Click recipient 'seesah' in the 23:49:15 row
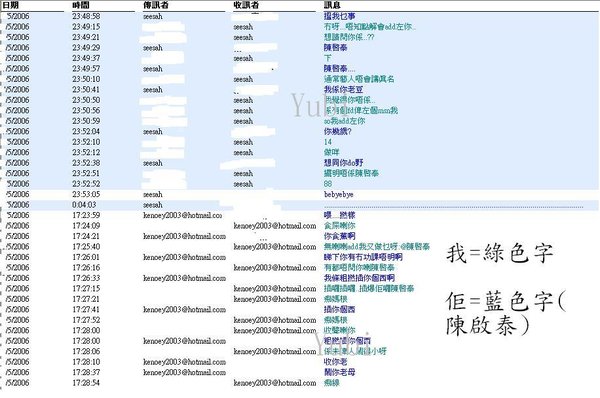 click(x=243, y=27)
